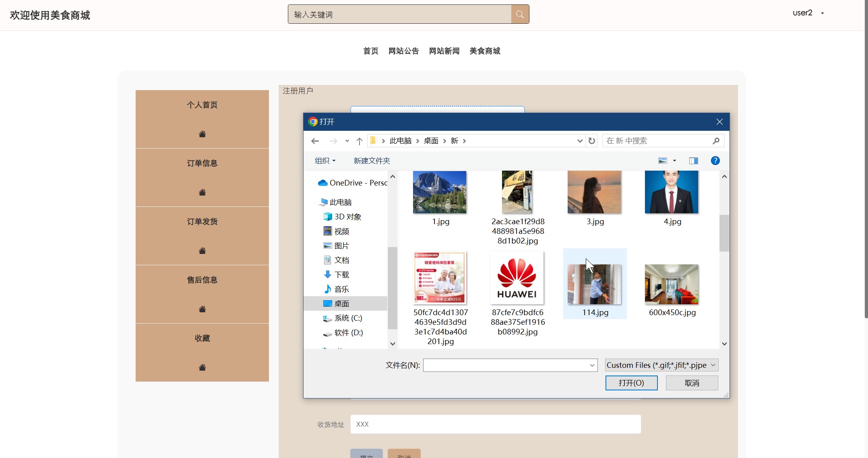This screenshot has width=868, height=458.
Task: Open the file name combo dropdown
Action: (592, 365)
